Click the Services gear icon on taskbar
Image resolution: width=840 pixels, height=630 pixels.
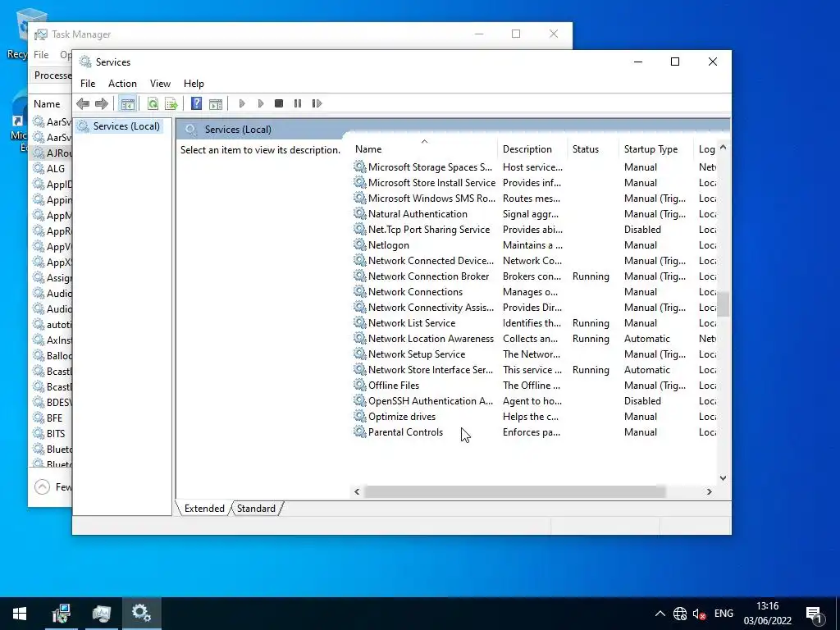141,614
